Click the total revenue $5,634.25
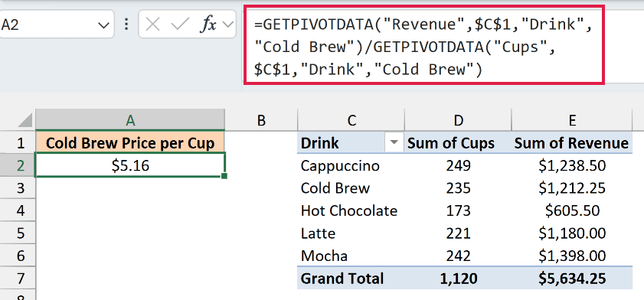Image resolution: width=644 pixels, height=300 pixels. [x=572, y=279]
